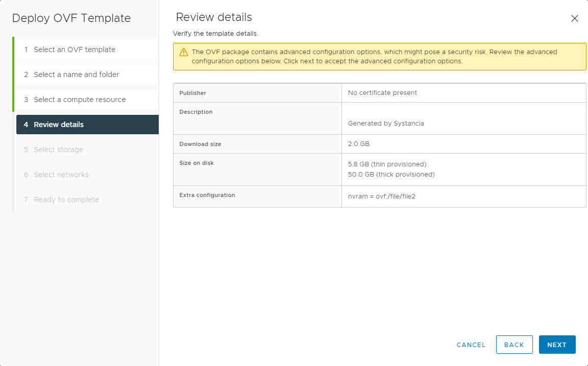Select the active step 4 Review details
This screenshot has height=366, width=588.
coord(59,125)
